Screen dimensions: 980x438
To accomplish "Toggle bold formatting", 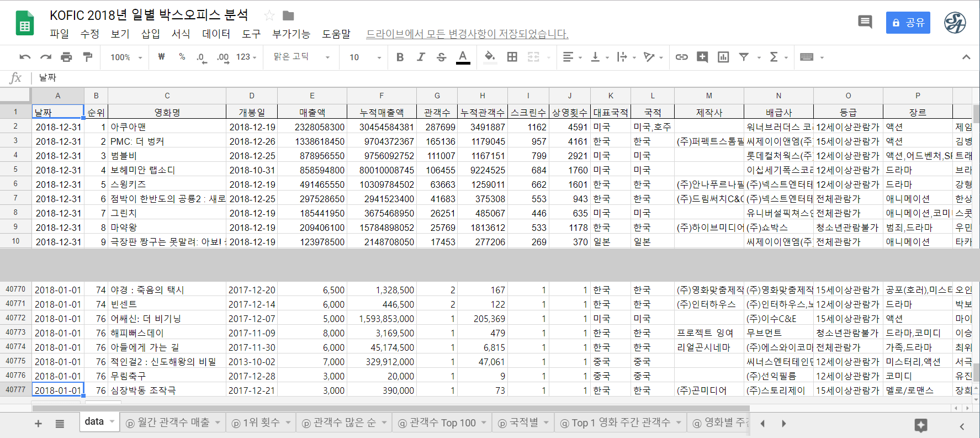I will point(400,57).
